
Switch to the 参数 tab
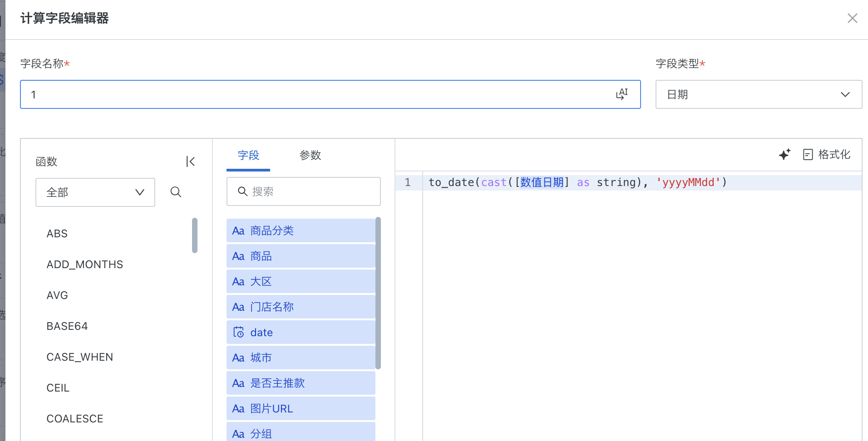pyautogui.click(x=311, y=156)
